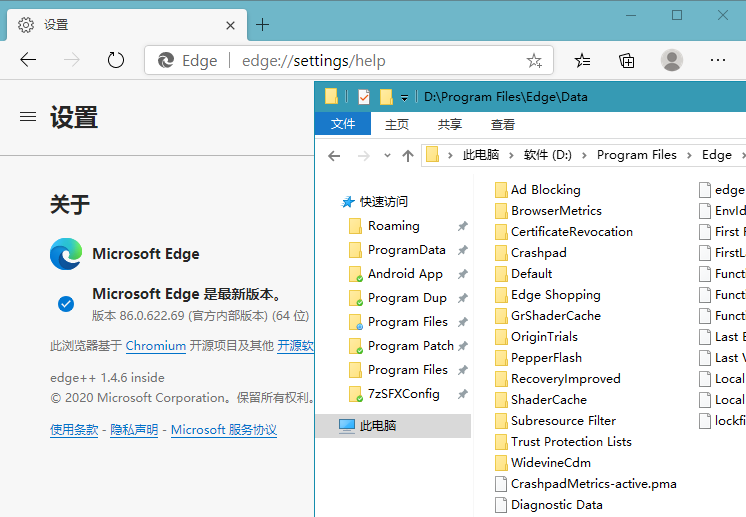
Task: Select the WidevineCdm folder
Action: (x=543, y=463)
